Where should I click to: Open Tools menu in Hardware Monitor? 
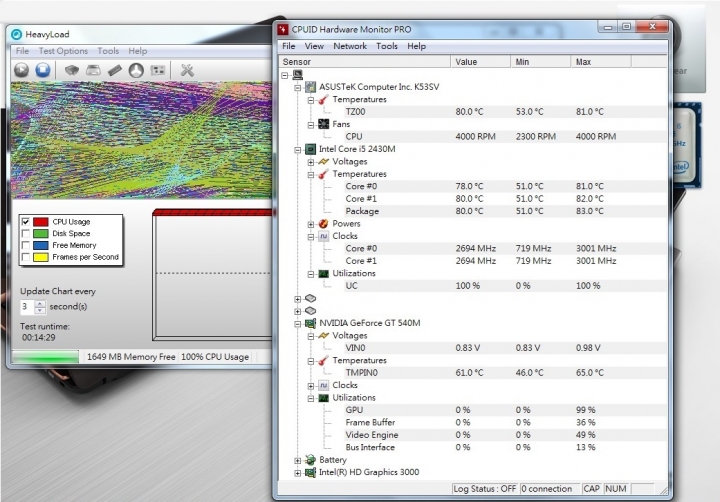(x=387, y=46)
